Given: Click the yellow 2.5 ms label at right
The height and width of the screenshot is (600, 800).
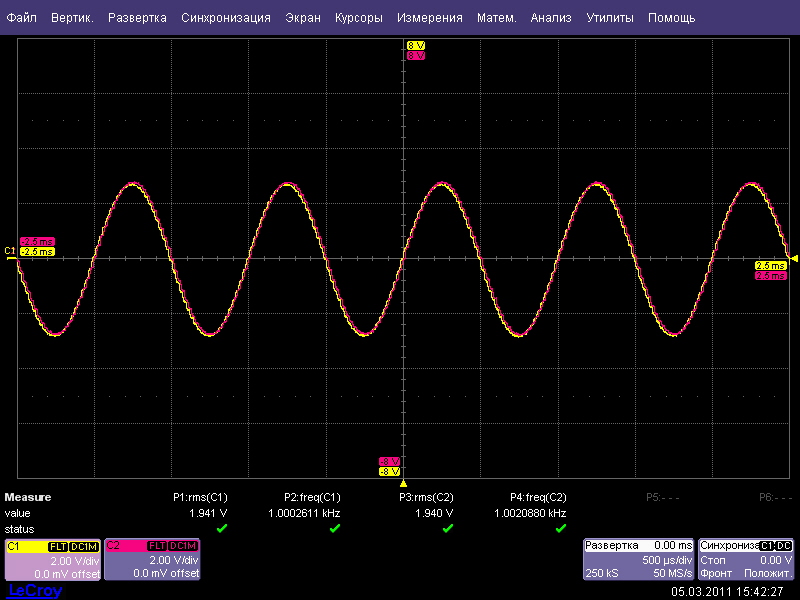Looking at the screenshot, I should tap(770, 265).
